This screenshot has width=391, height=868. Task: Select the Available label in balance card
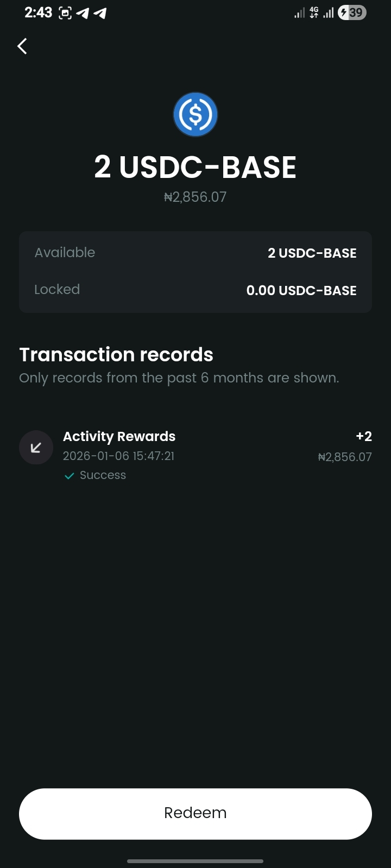[65, 253]
